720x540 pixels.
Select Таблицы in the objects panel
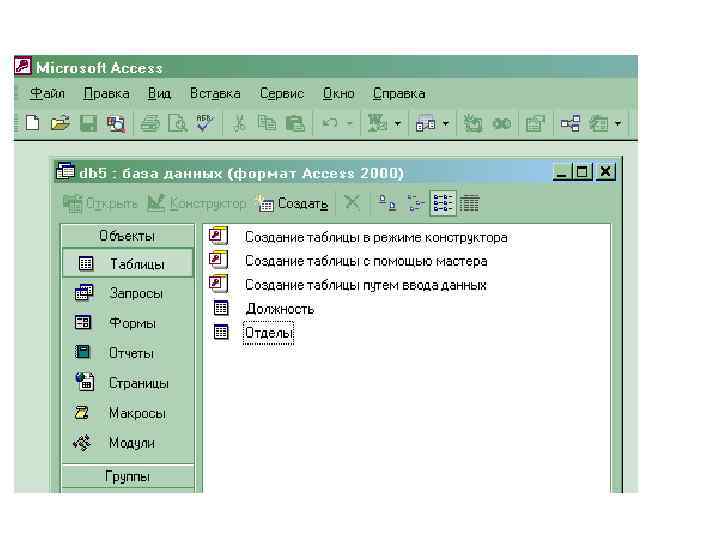click(x=128, y=263)
